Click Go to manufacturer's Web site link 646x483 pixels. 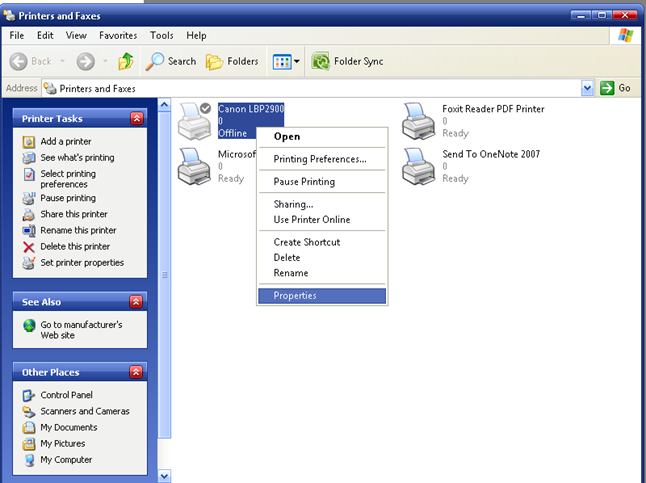tap(81, 330)
